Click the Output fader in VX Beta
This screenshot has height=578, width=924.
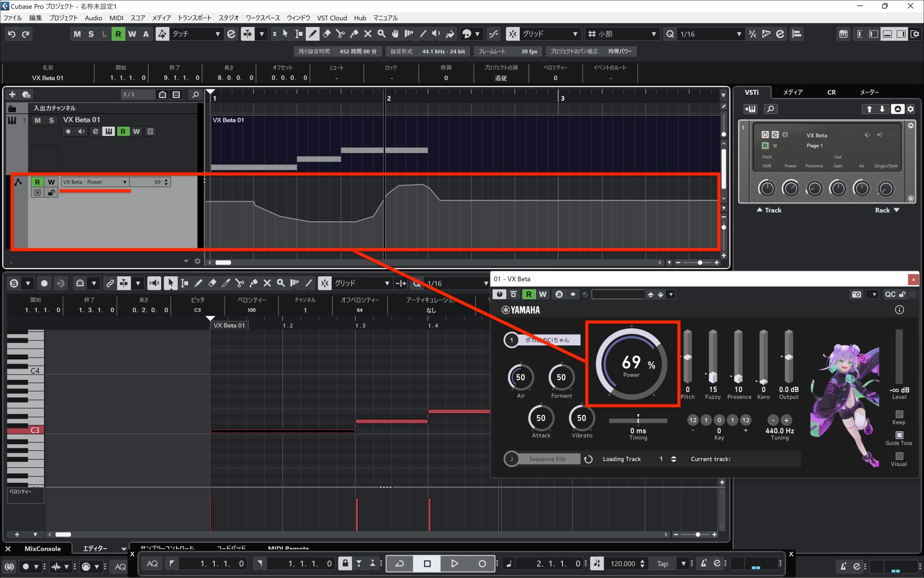pyautogui.click(x=788, y=357)
